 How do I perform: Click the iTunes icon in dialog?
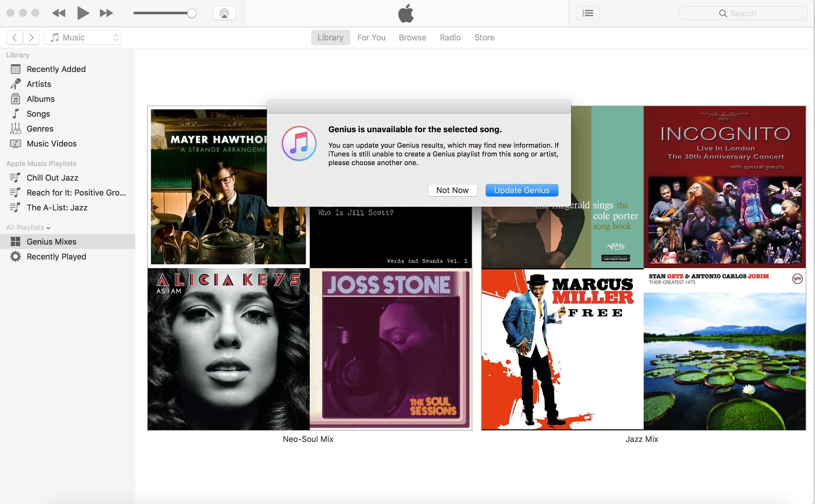pos(299,143)
